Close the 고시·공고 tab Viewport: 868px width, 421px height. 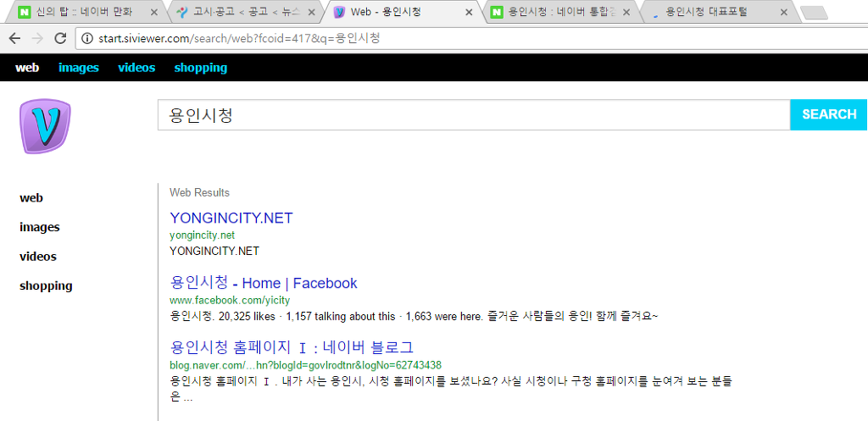point(312,12)
